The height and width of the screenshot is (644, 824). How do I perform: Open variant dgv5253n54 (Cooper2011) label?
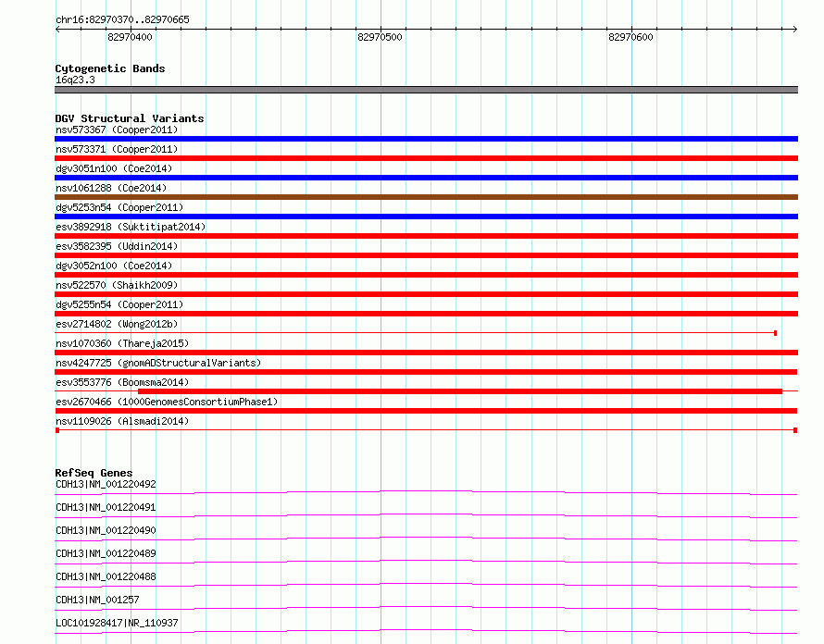[119, 207]
